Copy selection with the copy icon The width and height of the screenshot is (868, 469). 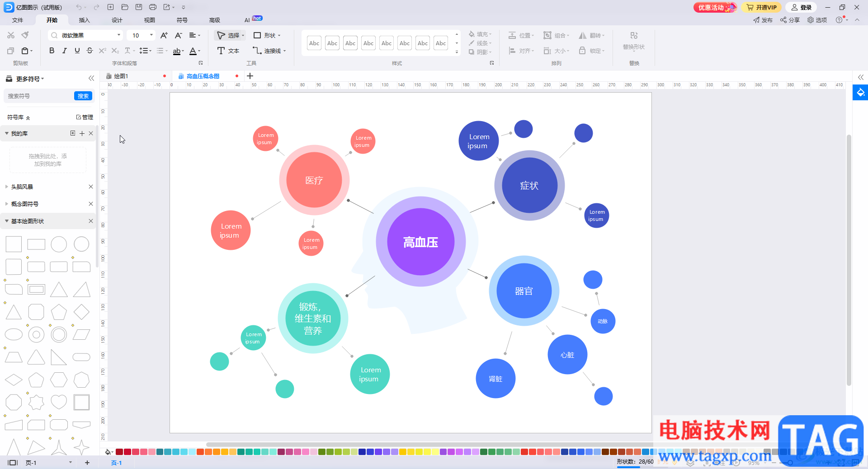(11, 51)
